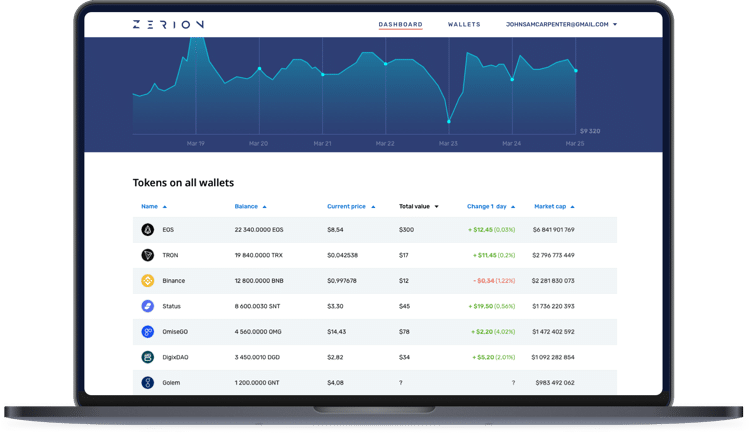Click the Zerion logo
This screenshot has width=750, height=433.
(168, 24)
